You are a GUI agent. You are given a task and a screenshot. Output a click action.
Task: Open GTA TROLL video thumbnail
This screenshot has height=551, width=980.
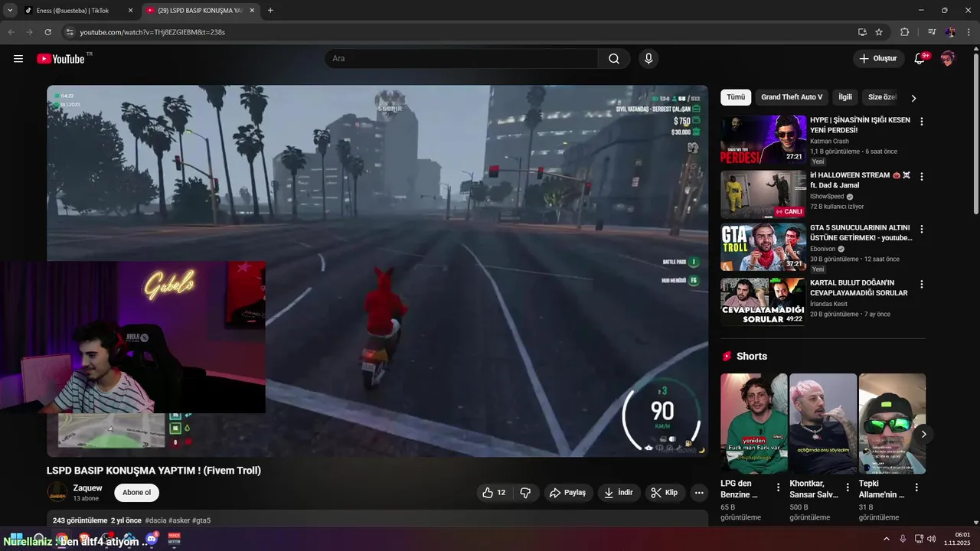pos(763,247)
